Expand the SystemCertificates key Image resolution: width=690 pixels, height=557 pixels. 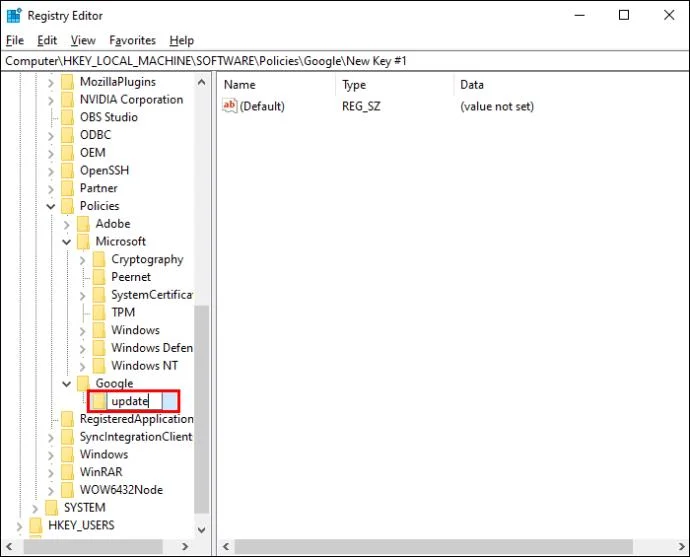(82, 295)
